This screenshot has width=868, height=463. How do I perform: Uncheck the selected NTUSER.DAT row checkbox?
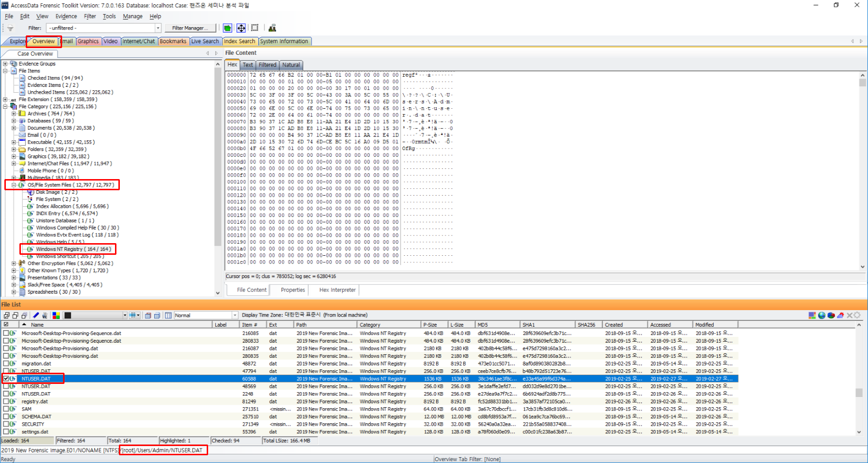coord(6,379)
